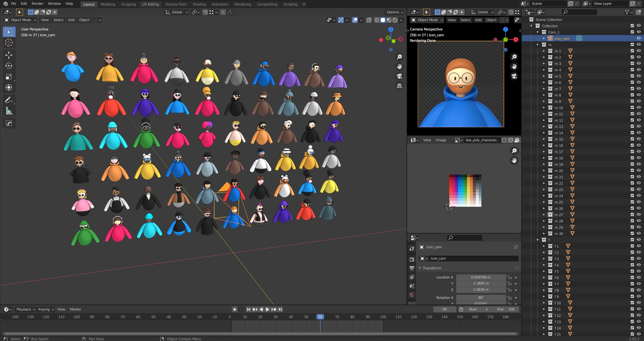The height and width of the screenshot is (341, 644).
Task: Activate the Scale tool
Action: pyautogui.click(x=9, y=77)
